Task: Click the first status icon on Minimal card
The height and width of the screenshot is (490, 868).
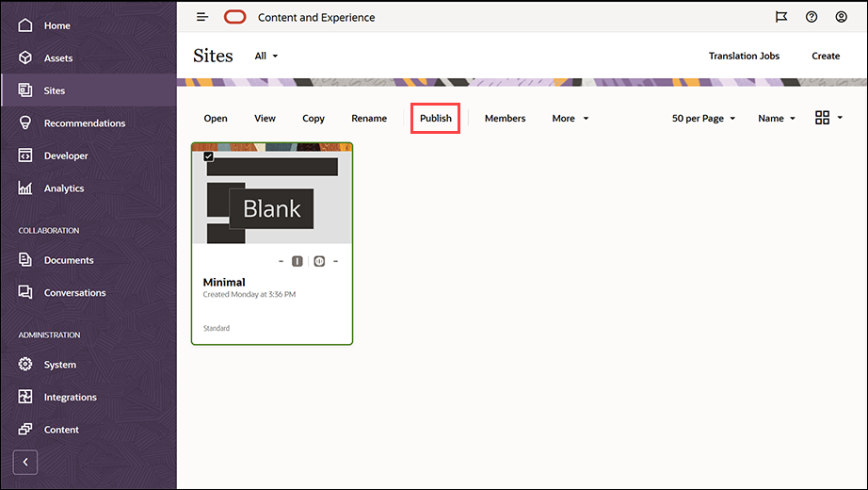Action: pyautogui.click(x=297, y=261)
